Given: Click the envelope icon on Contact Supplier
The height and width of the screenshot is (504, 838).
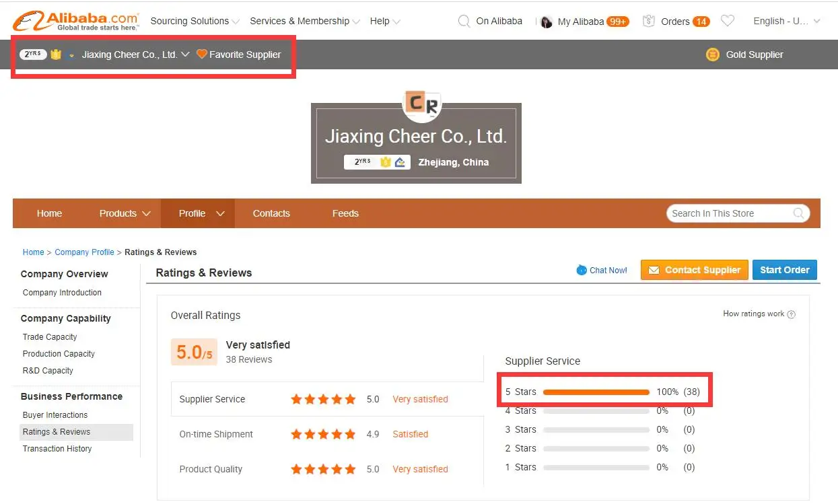Looking at the screenshot, I should pos(653,270).
